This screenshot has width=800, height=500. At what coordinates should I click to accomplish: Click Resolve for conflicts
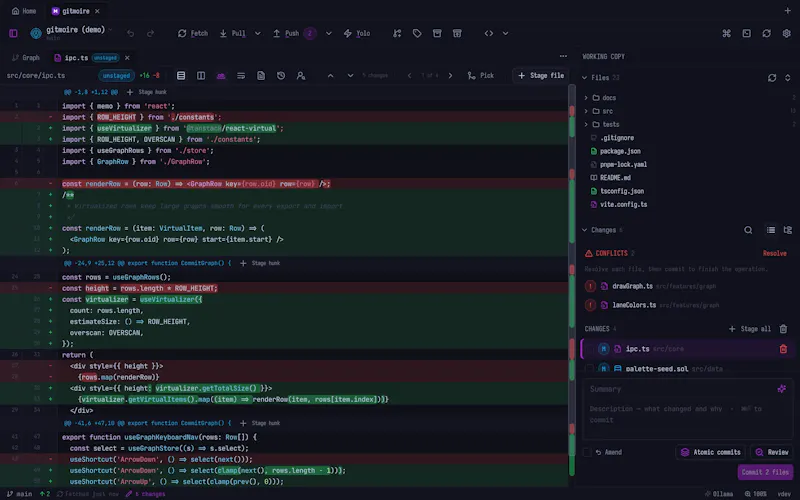point(774,253)
